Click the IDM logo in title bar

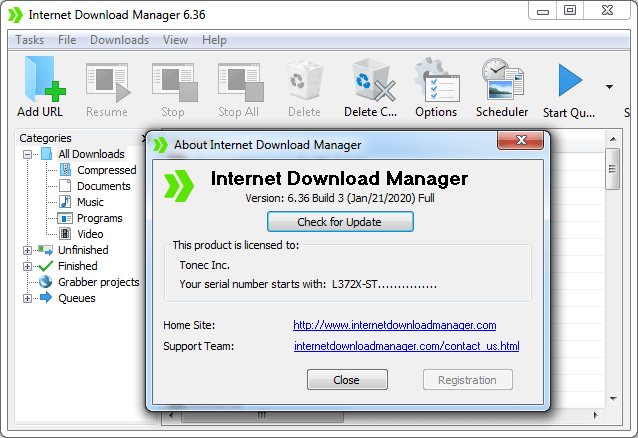[x=15, y=15]
